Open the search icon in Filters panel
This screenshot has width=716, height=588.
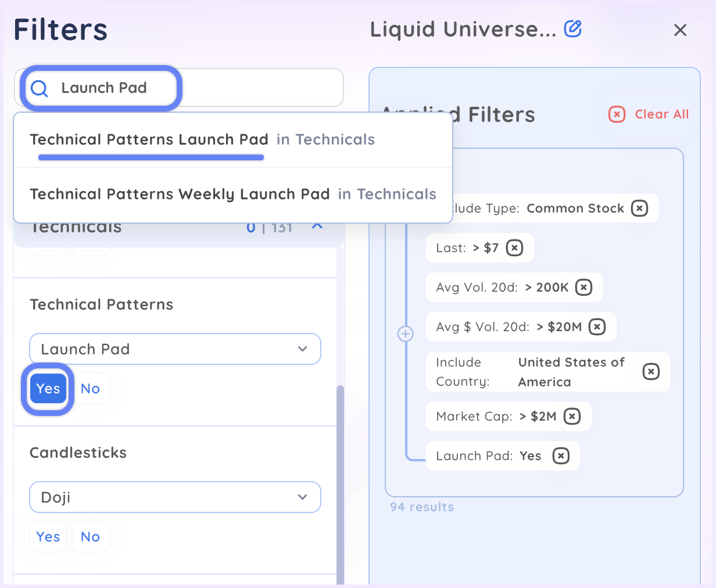38,88
